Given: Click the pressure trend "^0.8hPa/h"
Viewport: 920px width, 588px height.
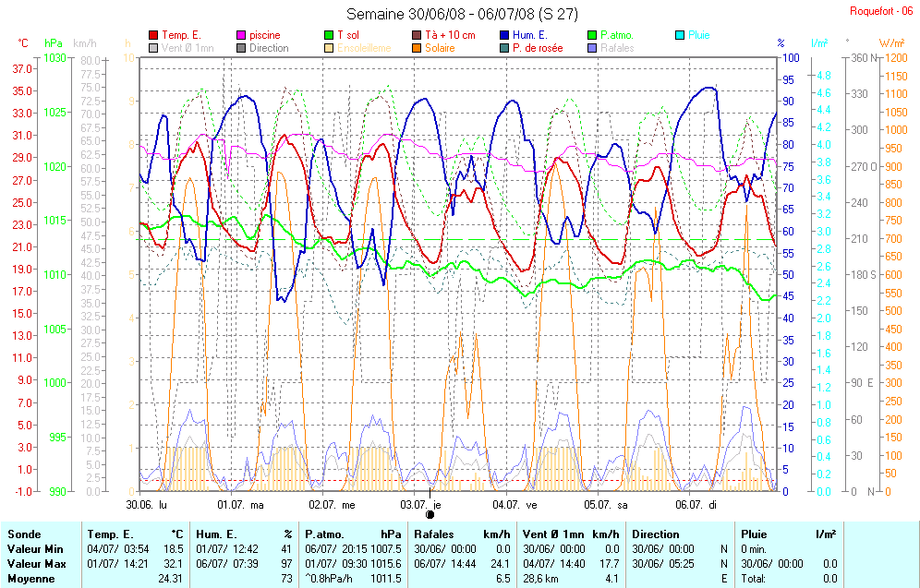Looking at the screenshot, I should click(x=329, y=579).
